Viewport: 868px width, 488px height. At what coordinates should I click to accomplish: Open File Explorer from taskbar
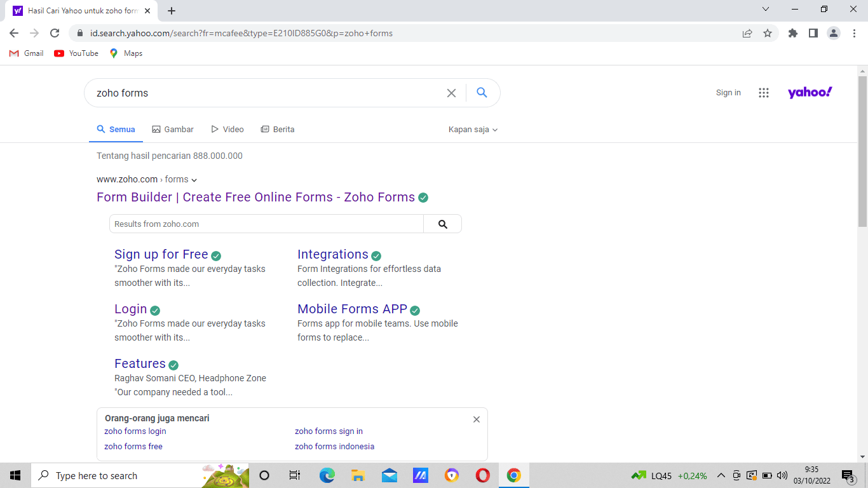pos(358,475)
